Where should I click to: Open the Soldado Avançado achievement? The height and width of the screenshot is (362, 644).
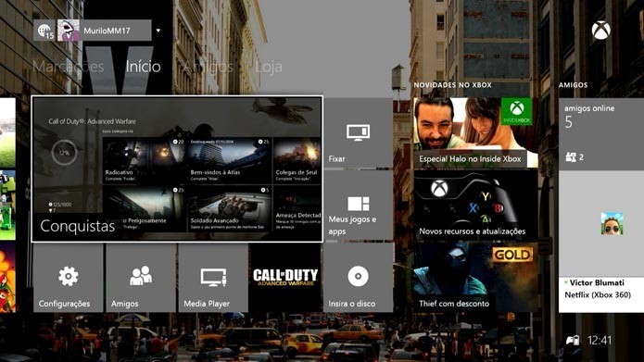tap(229, 208)
